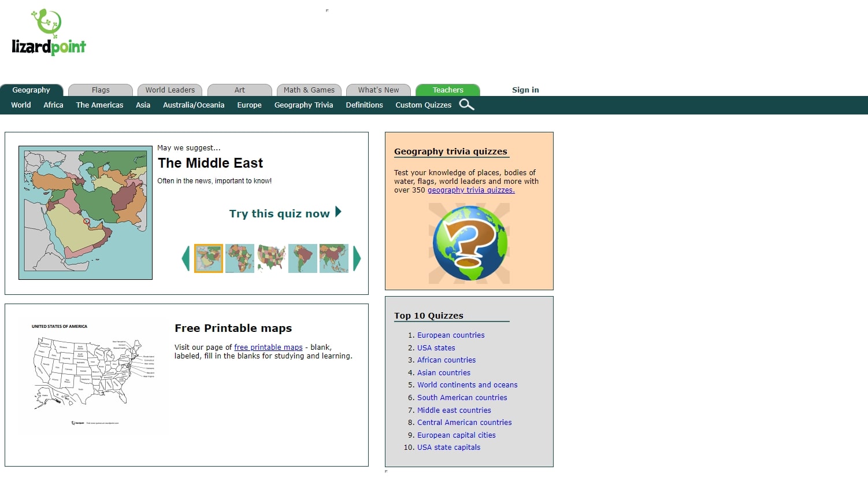The height and width of the screenshot is (488, 868).
Task: Click the carousel left arrow
Action: [186, 258]
